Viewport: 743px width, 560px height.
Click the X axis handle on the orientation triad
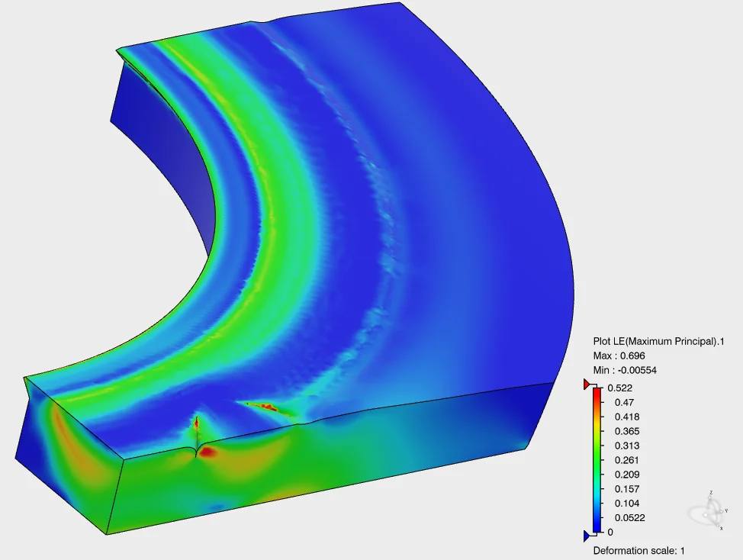(717, 524)
